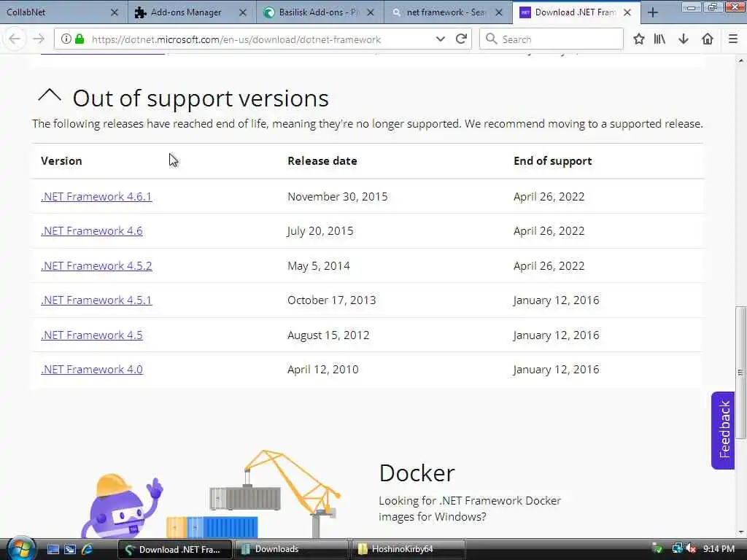The width and height of the screenshot is (747, 560).
Task: Click the Switch between windows quick launch icon
Action: pos(70,550)
